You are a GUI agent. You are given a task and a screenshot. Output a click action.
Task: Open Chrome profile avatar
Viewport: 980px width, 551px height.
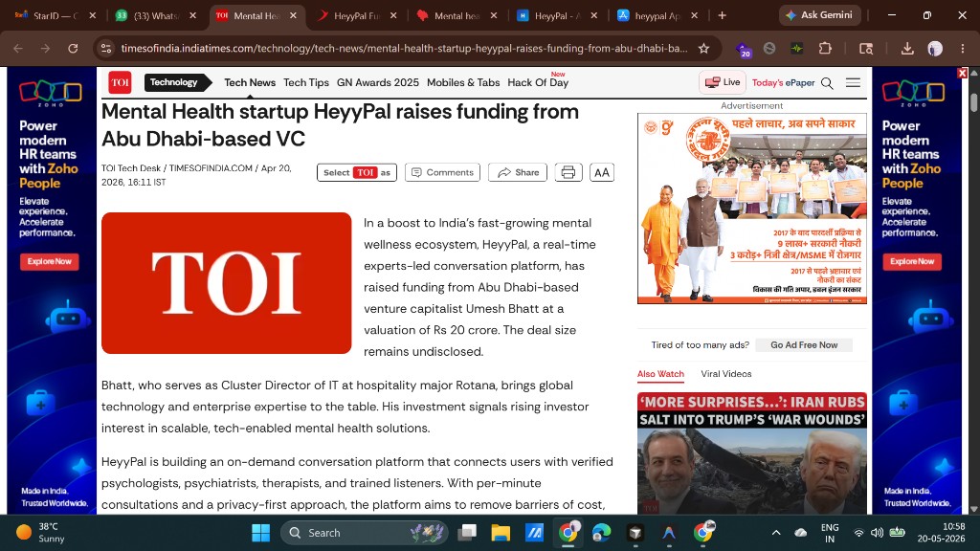(935, 49)
